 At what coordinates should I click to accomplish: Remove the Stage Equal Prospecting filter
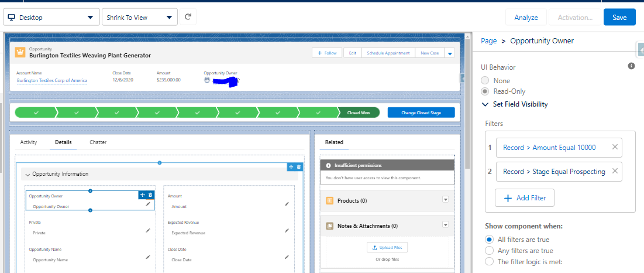pos(615,171)
